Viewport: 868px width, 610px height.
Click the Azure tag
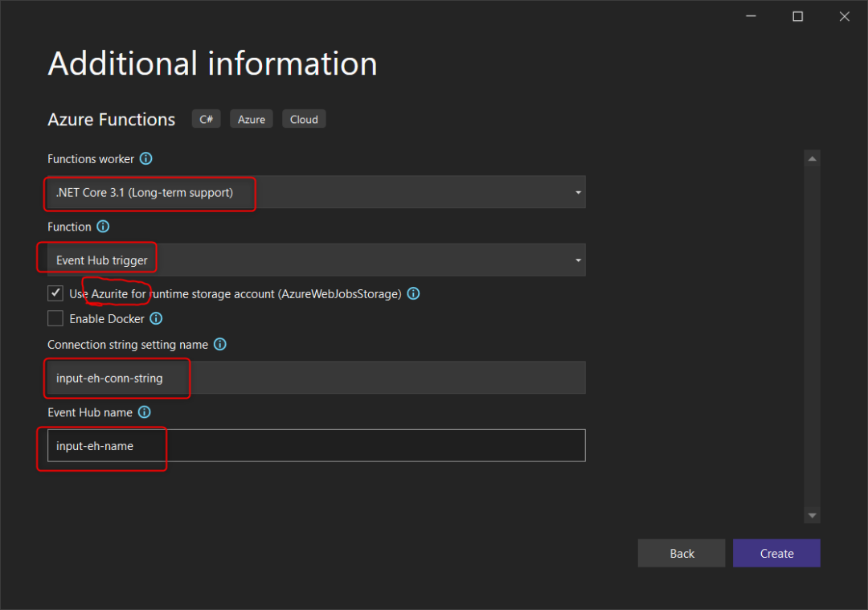tap(252, 120)
